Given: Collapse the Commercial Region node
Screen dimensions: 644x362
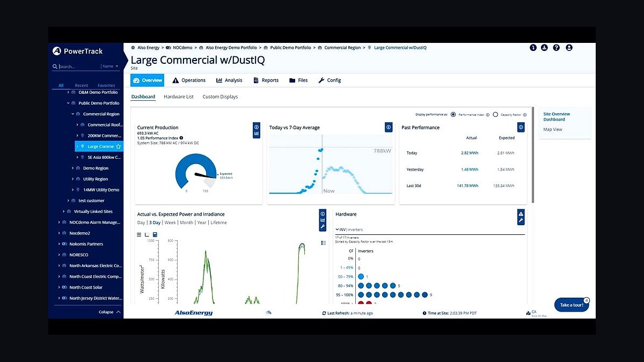Looking at the screenshot, I should coord(72,114).
